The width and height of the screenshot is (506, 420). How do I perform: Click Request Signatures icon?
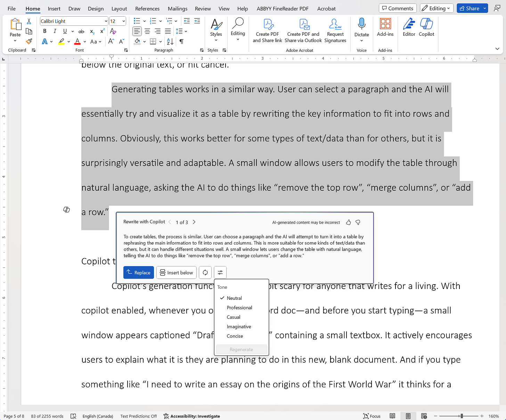(x=335, y=31)
